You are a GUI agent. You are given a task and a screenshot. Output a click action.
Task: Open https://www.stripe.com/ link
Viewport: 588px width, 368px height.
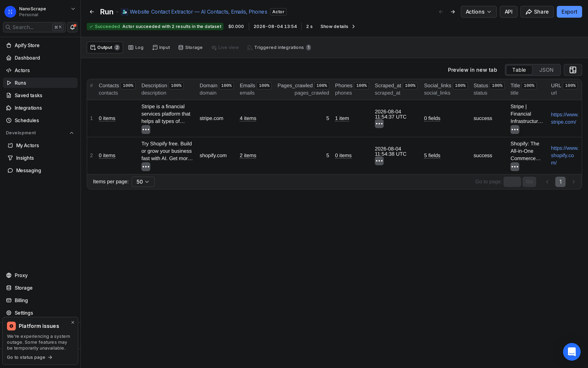point(565,118)
